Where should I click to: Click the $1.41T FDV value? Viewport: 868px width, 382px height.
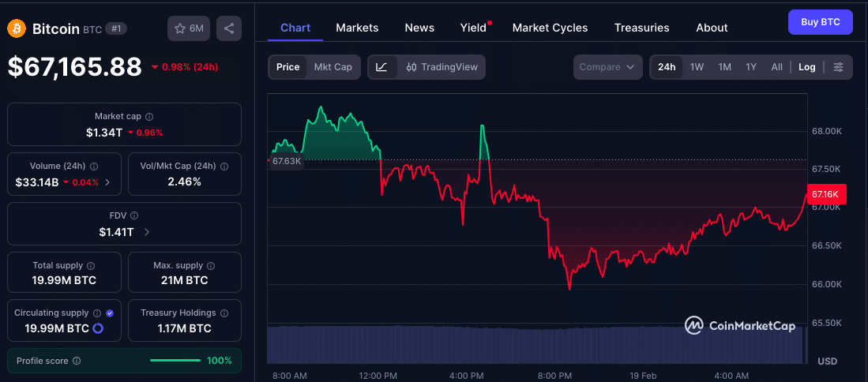click(116, 232)
